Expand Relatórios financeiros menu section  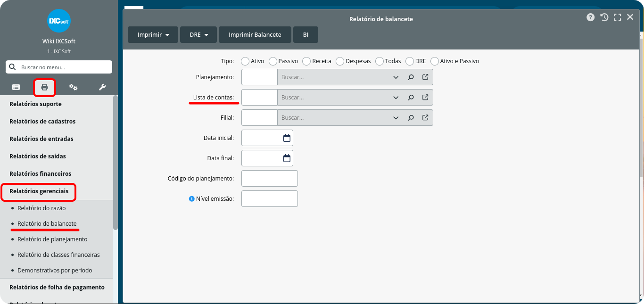point(57,173)
